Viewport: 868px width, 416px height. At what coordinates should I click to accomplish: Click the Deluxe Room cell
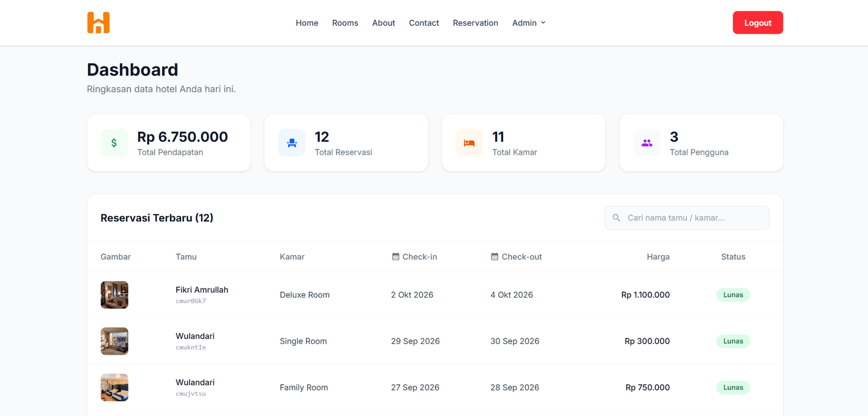tap(304, 295)
